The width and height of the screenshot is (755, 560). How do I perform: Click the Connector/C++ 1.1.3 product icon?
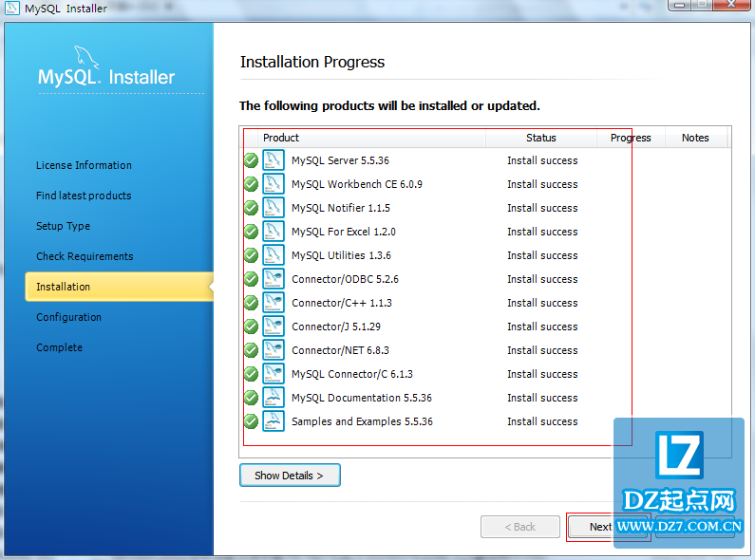coord(273,303)
